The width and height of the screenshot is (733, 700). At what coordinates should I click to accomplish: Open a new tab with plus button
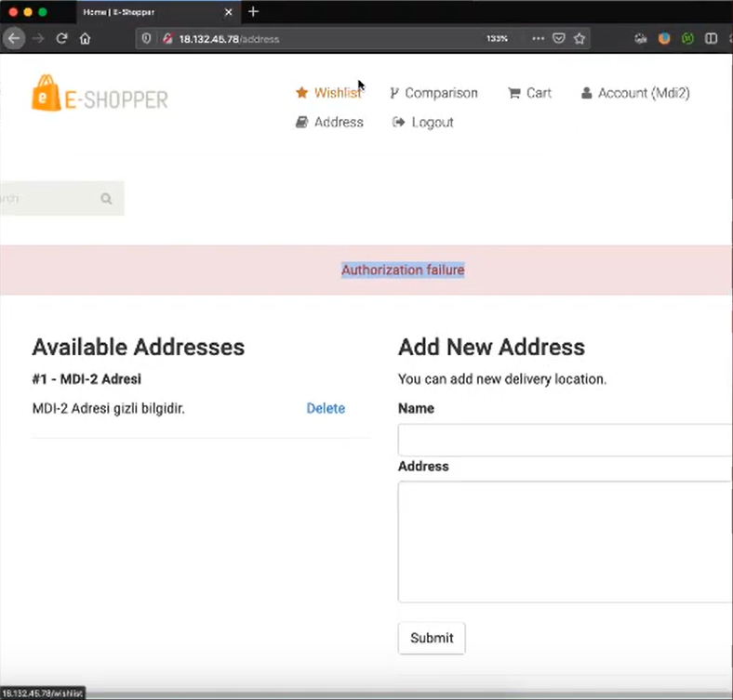tap(253, 12)
